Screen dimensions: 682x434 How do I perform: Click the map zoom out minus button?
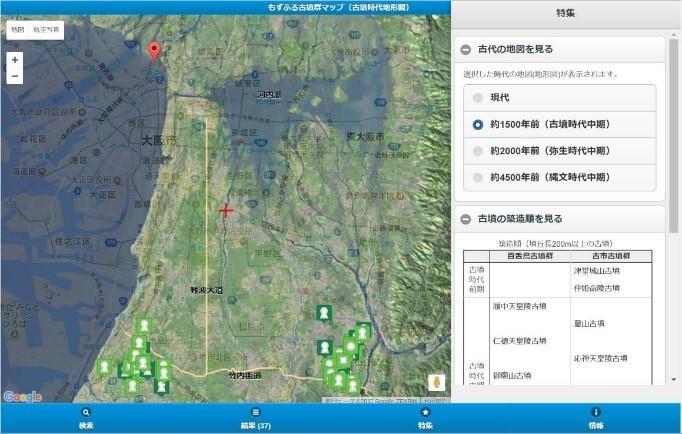coord(15,76)
